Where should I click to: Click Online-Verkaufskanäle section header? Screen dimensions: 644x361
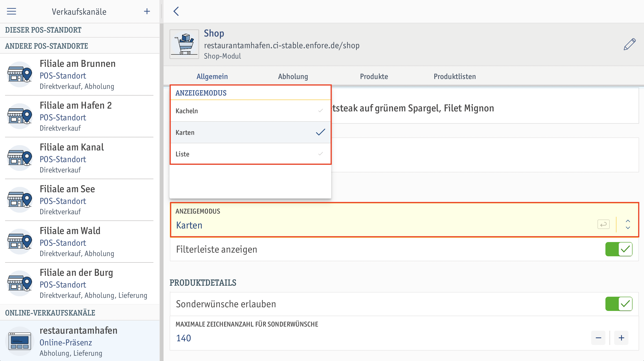pyautogui.click(x=50, y=313)
